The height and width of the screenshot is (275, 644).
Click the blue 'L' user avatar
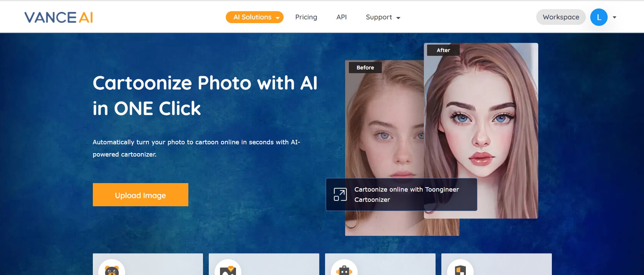pyautogui.click(x=598, y=17)
